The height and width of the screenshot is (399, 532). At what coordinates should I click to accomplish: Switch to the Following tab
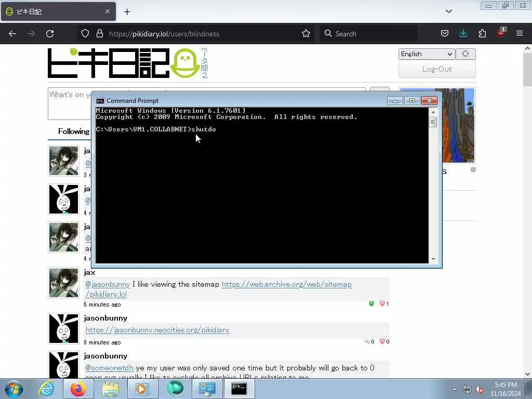pyautogui.click(x=74, y=131)
